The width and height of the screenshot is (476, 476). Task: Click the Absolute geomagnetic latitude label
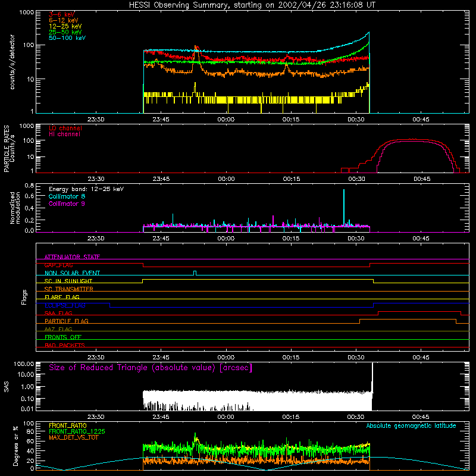click(411, 426)
